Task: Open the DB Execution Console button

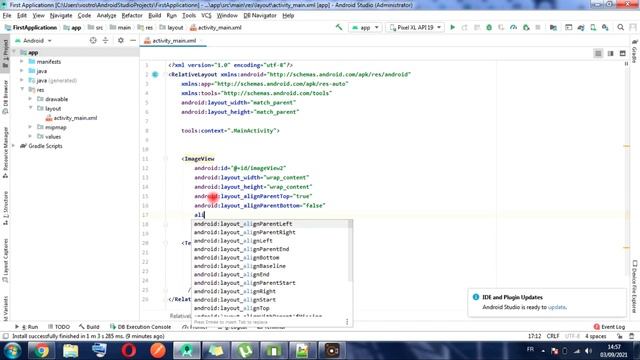Action: tap(141, 327)
